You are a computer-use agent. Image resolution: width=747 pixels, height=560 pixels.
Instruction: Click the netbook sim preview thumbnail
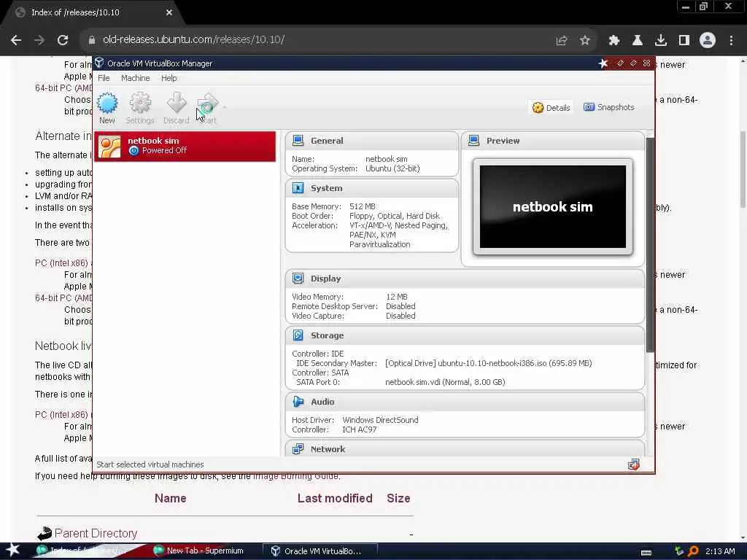553,206
